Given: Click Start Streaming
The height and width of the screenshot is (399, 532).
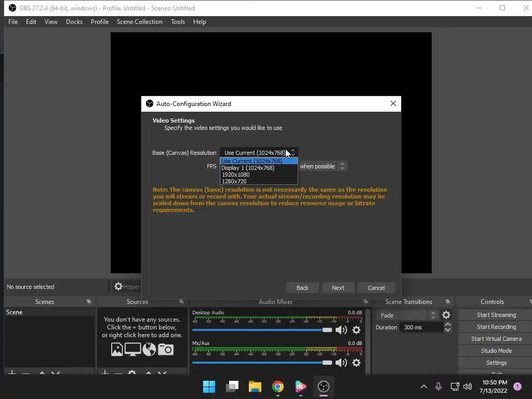Looking at the screenshot, I should tap(496, 315).
